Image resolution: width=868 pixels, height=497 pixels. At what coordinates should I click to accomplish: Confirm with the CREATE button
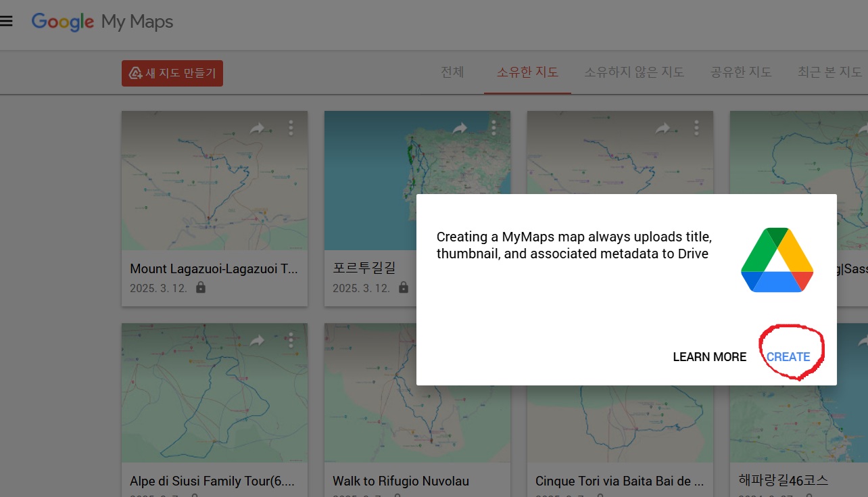[788, 357]
